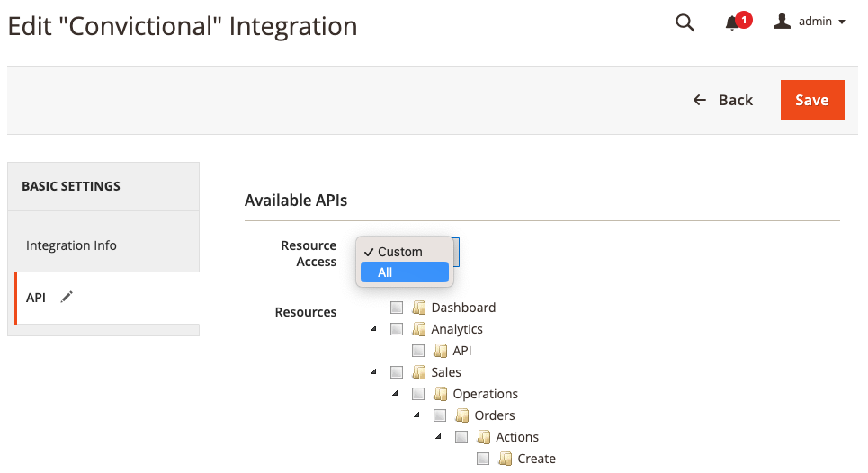This screenshot has width=868, height=473.
Task: Save the integration
Action: (811, 100)
